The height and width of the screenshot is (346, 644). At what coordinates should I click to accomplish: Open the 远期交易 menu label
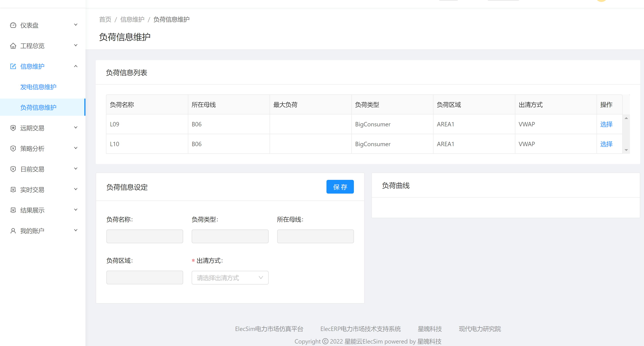(x=32, y=128)
